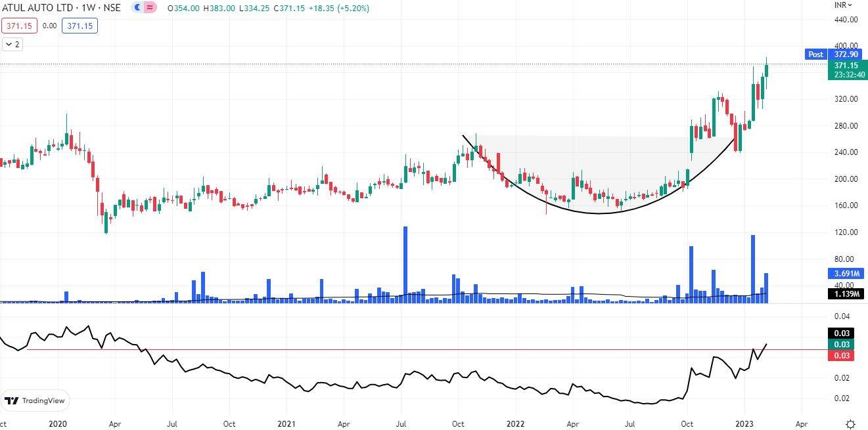Click the post-market moon session icon
868x430 pixels.
(x=137, y=8)
